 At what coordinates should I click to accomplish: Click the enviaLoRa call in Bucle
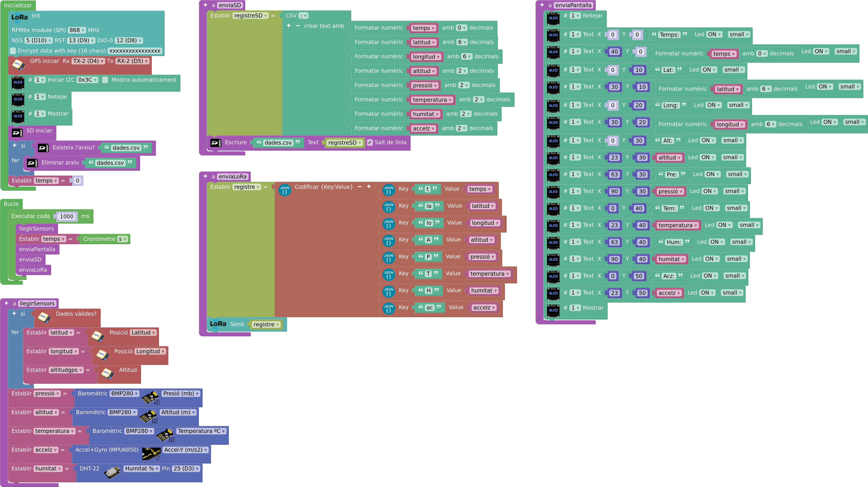pyautogui.click(x=33, y=270)
